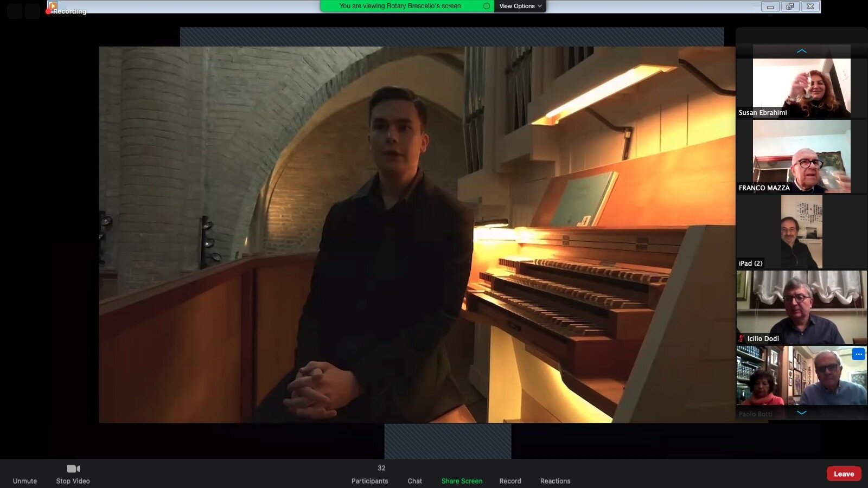Minimize the Zoom window
Image resolution: width=868 pixels, height=488 pixels.
pos(770,7)
